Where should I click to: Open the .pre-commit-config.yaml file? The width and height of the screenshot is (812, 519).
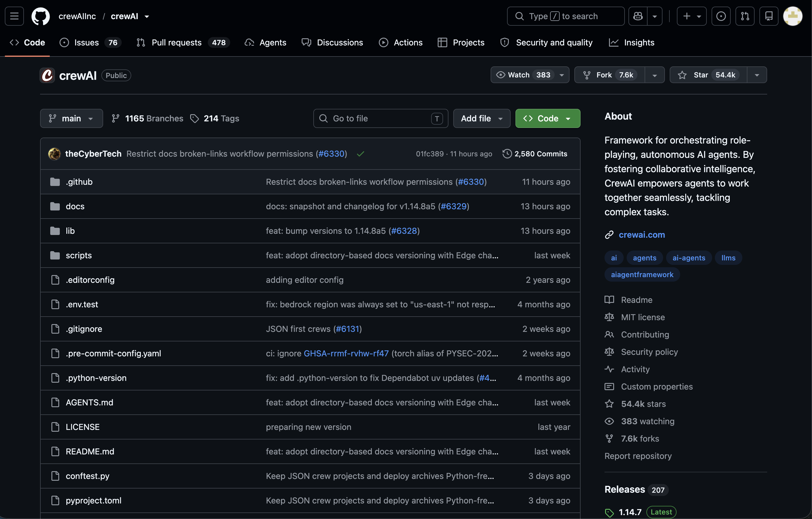pos(113,353)
